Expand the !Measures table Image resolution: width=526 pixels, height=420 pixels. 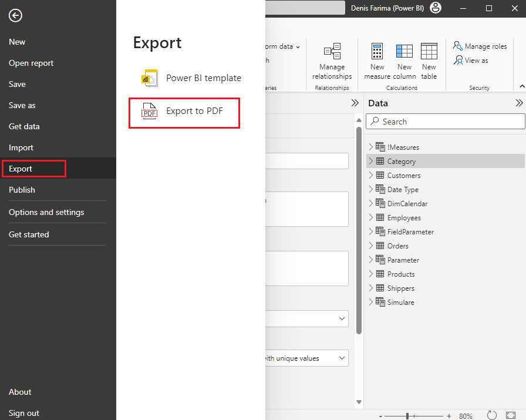point(370,147)
